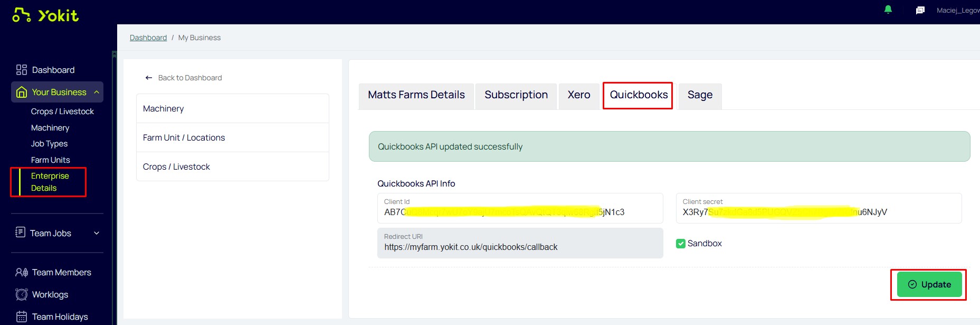The image size is (980, 325).
Task: Click the back arrow icon beside Back to Dashboard
Action: (x=149, y=78)
